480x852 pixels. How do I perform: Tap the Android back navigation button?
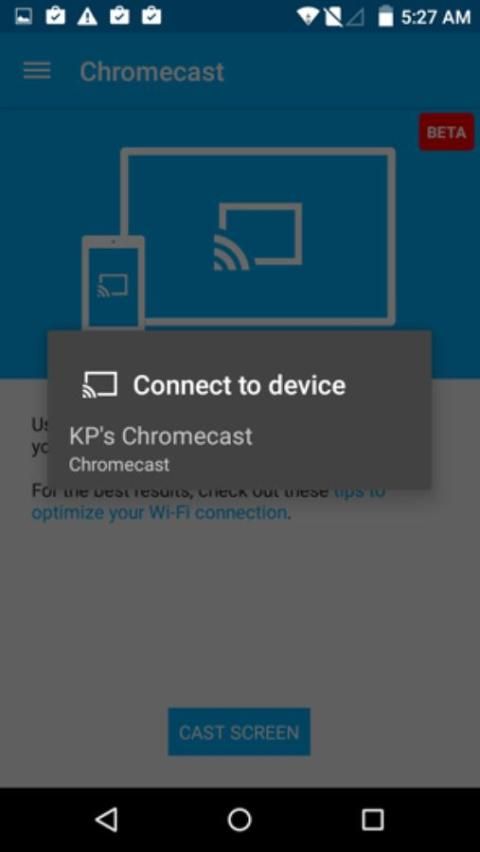(x=106, y=819)
